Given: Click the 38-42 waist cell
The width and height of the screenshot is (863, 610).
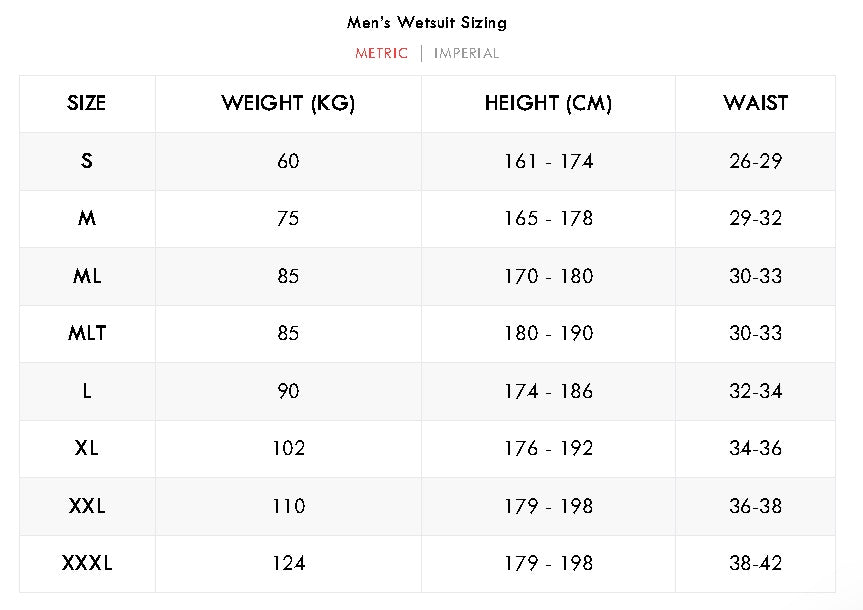Looking at the screenshot, I should click(755, 564).
